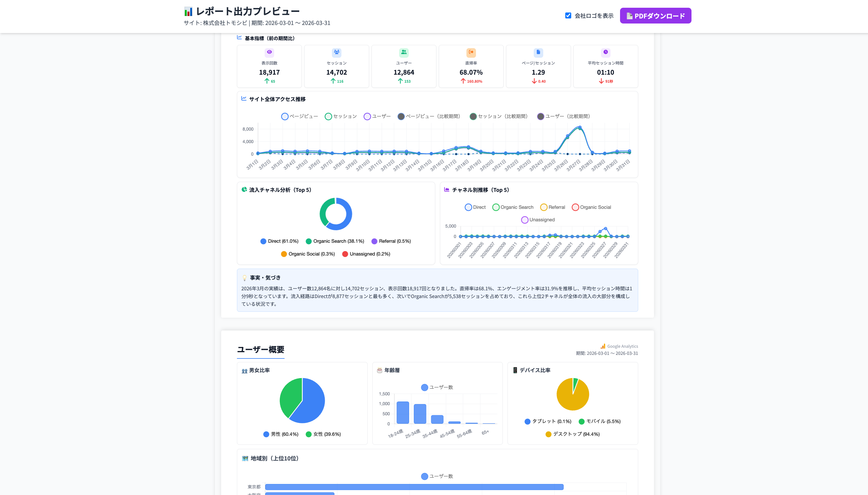Image resolution: width=868 pixels, height=495 pixels.
Task: Click the users icon above ユーザー
Action: point(403,52)
